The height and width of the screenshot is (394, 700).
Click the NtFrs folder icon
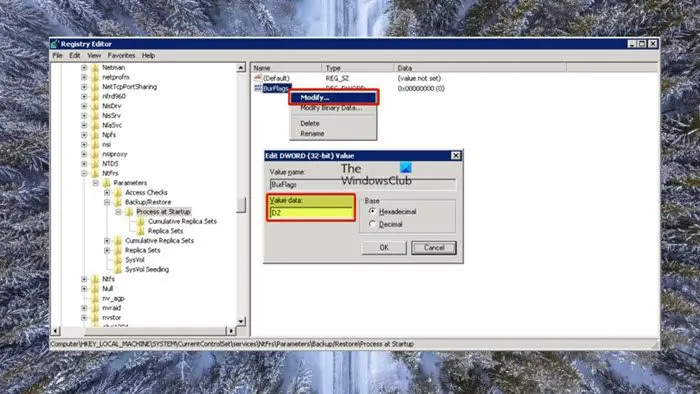tap(95, 173)
